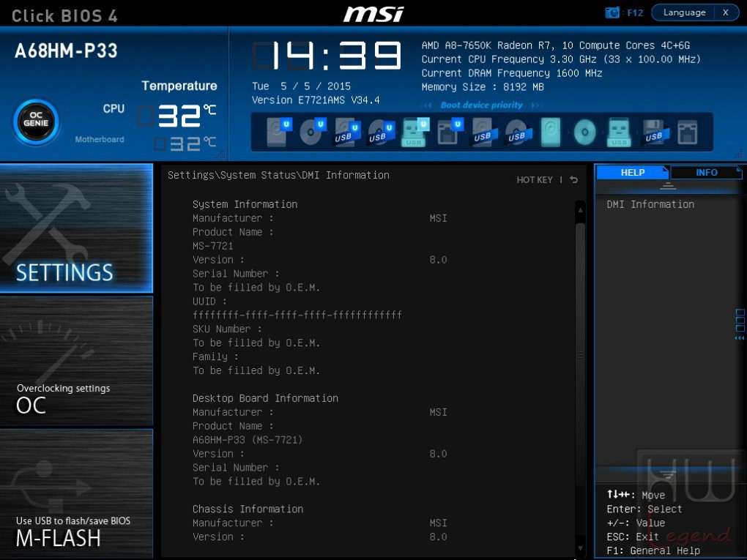The height and width of the screenshot is (560, 747).
Task: Open the M-FLASH BIOS flash section
Action: pyautogui.click(x=76, y=493)
